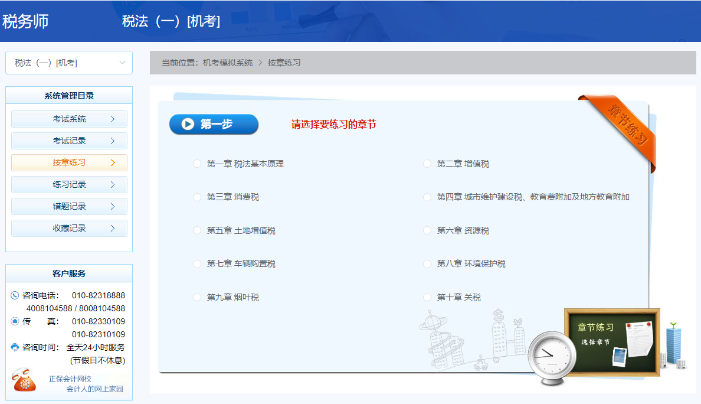This screenshot has width=701, height=404.
Task: Click the chevron next to 错题记录
Action: pos(113,206)
